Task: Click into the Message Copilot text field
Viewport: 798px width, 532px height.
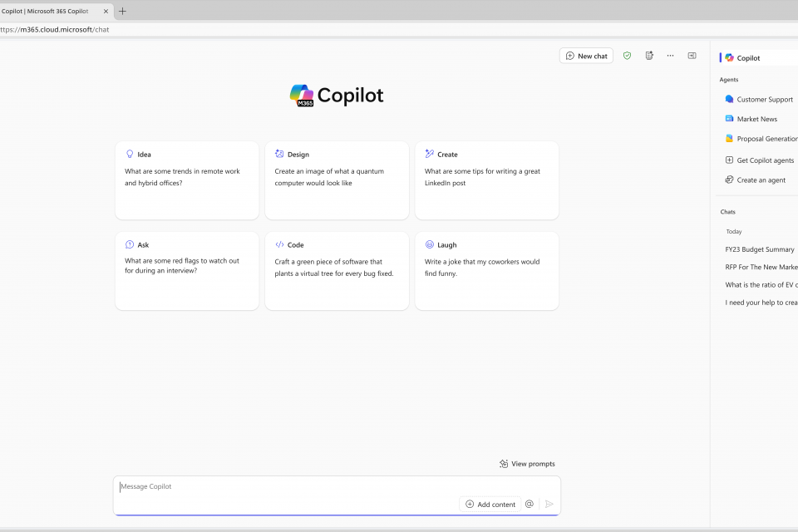Action: (x=332, y=487)
